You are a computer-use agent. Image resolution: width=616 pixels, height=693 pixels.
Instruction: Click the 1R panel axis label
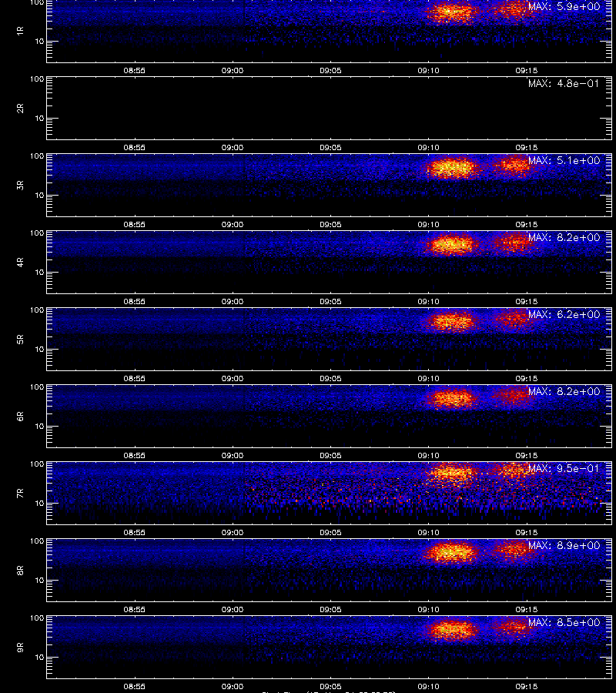tap(20, 31)
